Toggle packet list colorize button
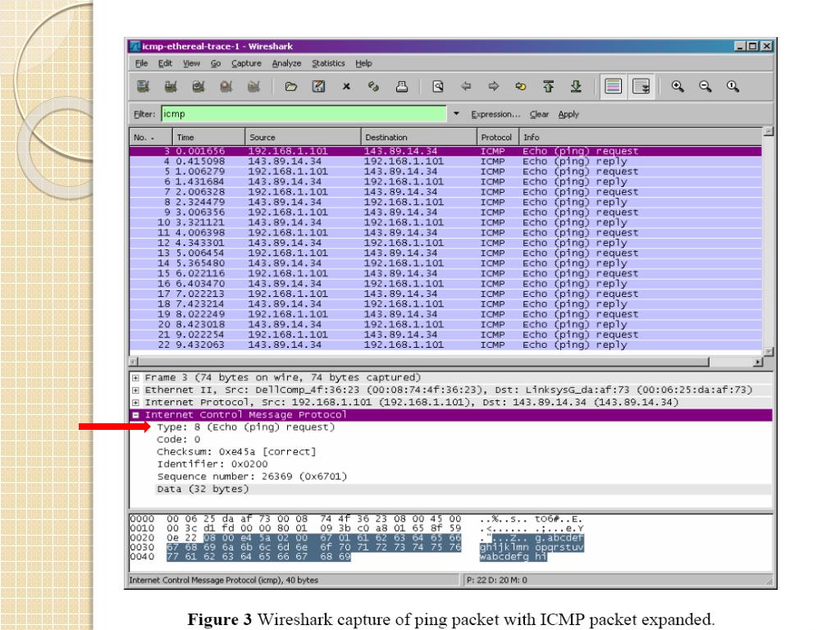The width and height of the screenshot is (840, 630). (613, 86)
